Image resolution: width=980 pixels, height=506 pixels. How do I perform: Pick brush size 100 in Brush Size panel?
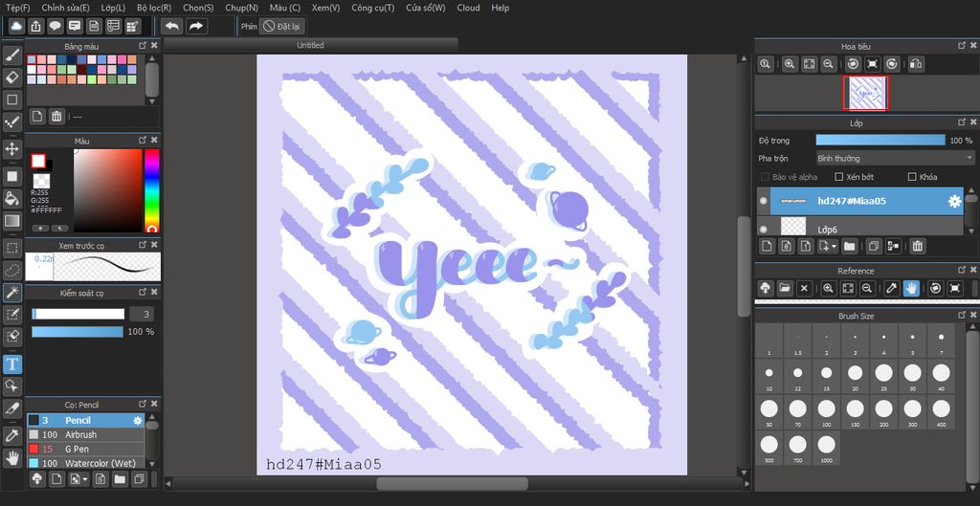pyautogui.click(x=826, y=412)
